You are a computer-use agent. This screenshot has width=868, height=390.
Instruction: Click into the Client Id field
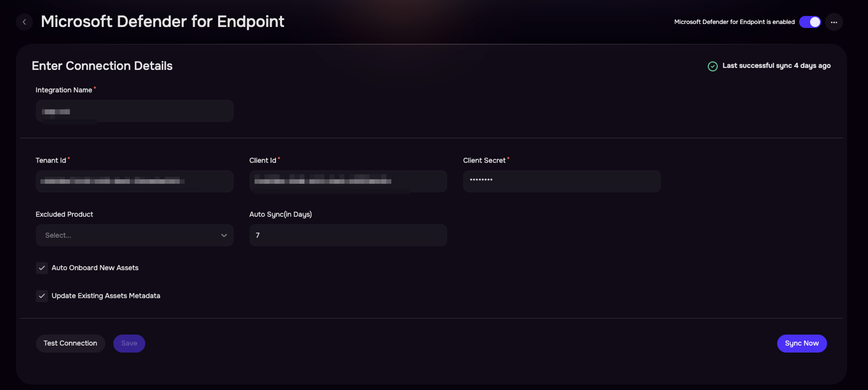point(348,181)
